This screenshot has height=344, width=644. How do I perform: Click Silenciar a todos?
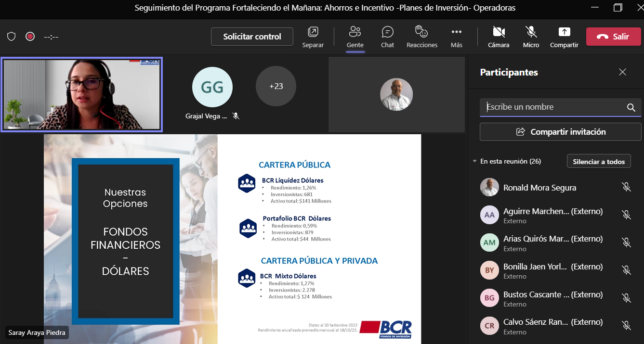[x=599, y=162]
